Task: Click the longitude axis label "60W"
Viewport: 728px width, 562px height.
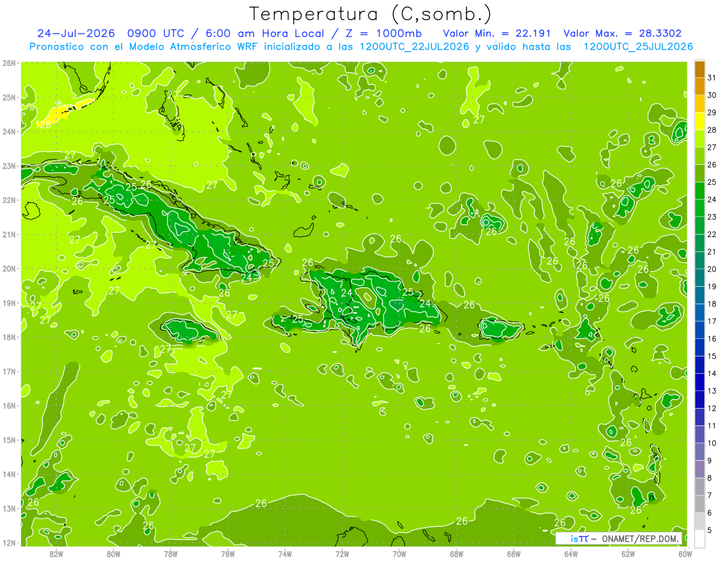Action: pos(686,554)
